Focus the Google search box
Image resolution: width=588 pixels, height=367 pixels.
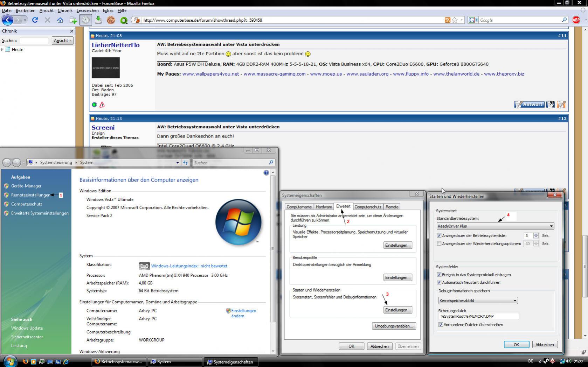[x=520, y=20]
